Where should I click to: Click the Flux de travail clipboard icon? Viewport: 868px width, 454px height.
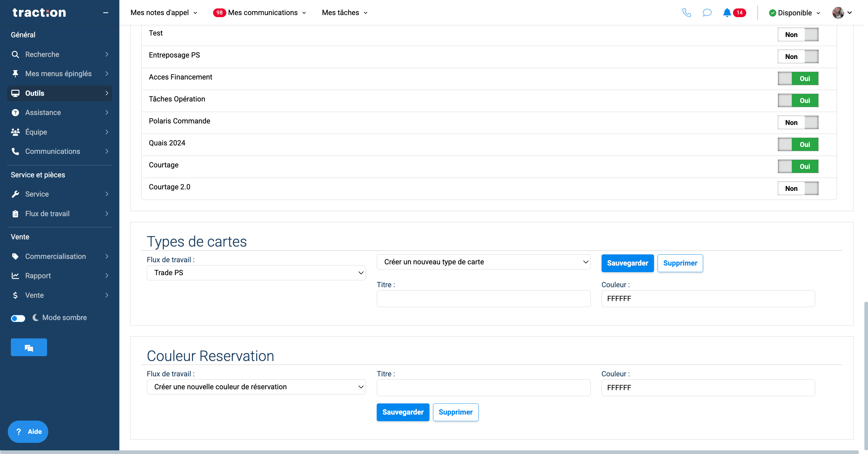tap(15, 213)
